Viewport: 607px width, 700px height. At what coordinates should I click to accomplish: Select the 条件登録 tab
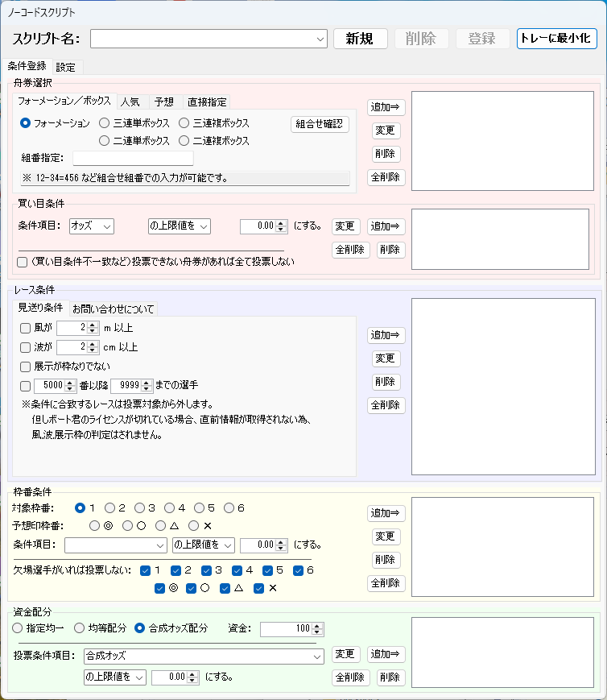pos(27,66)
